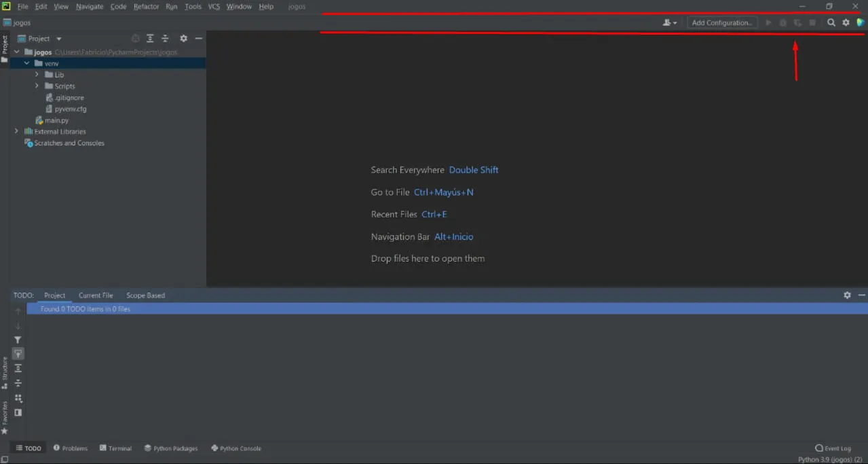Toggle preview source button in TODO panel
Image resolution: width=868 pixels, height=464 pixels.
pos(18,412)
